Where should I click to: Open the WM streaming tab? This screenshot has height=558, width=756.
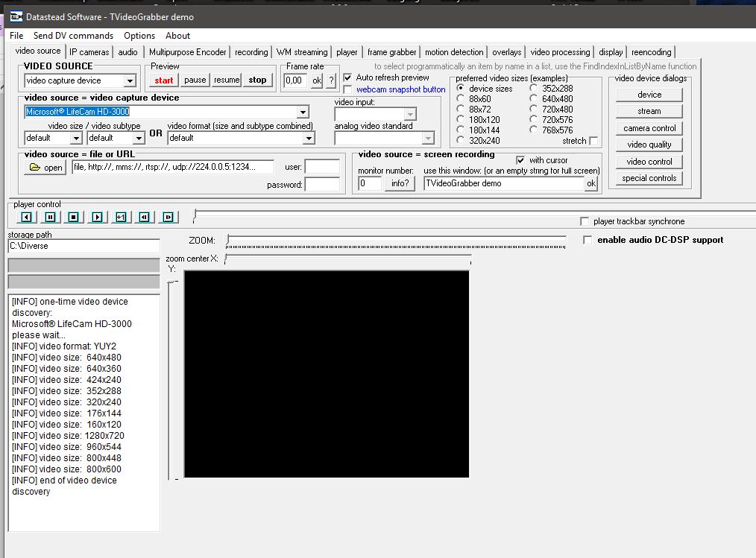pyautogui.click(x=302, y=52)
